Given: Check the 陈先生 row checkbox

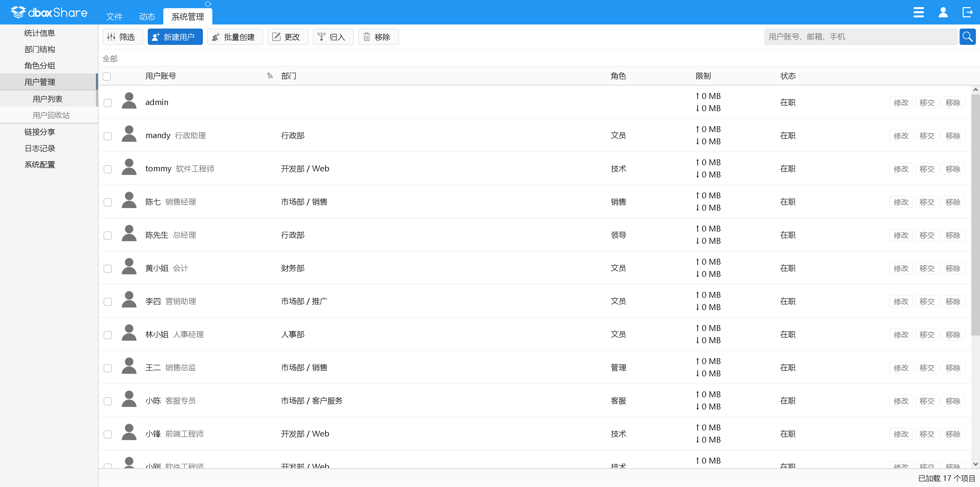Looking at the screenshot, I should coord(108,236).
